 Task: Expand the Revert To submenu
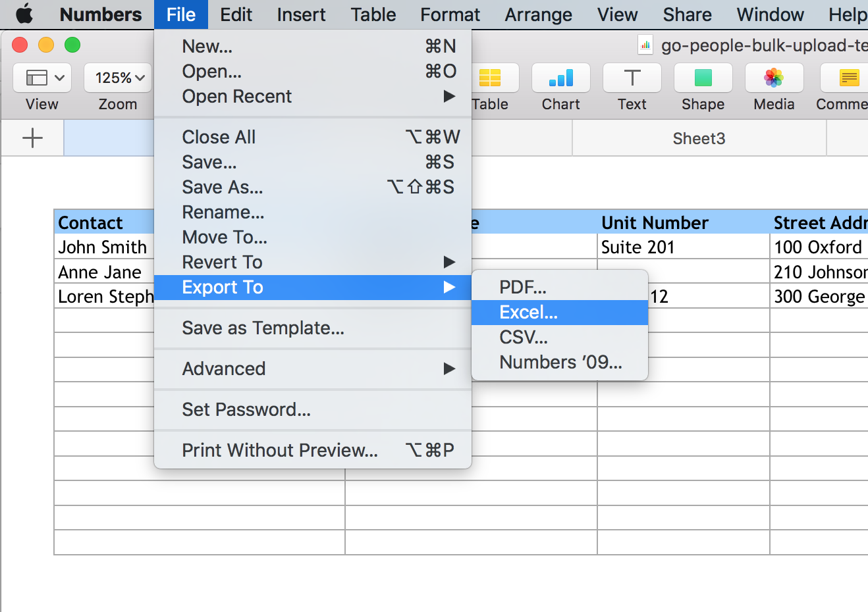pos(313,262)
